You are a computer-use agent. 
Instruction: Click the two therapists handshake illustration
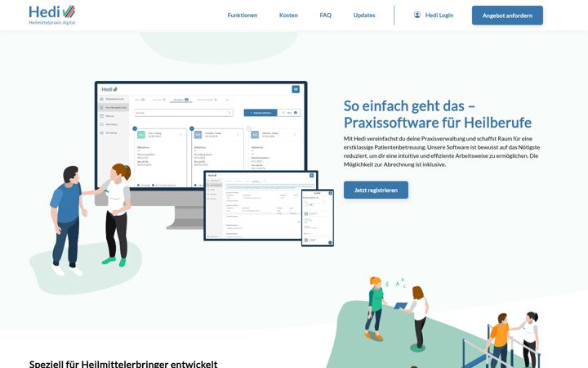(x=91, y=220)
